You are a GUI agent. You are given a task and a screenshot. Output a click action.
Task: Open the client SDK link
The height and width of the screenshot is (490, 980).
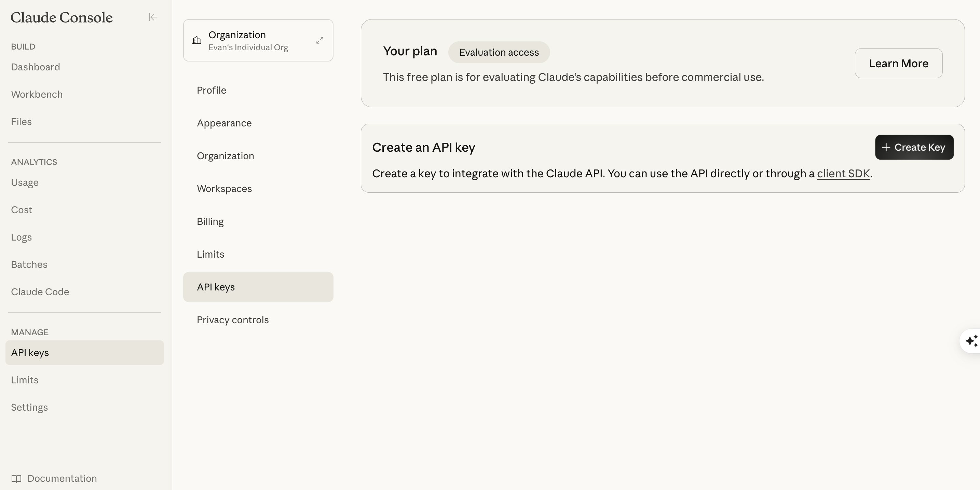coord(843,174)
